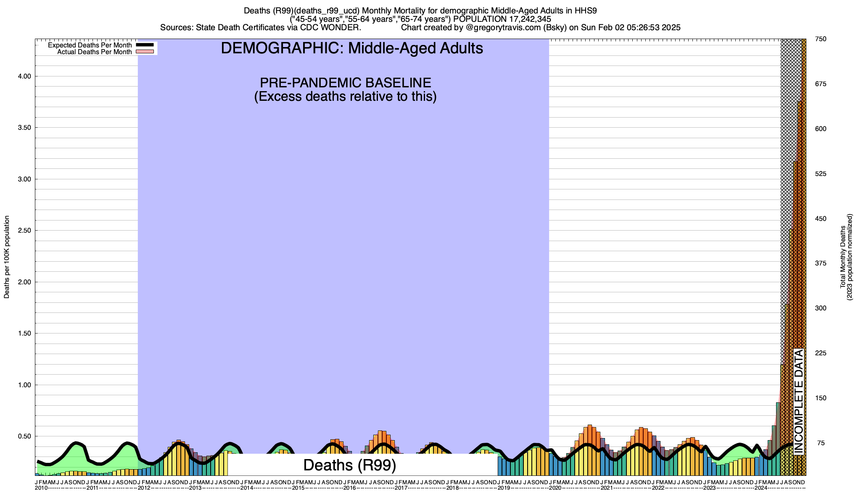Click the 2.00 left axis tick label
The width and height of the screenshot is (861, 504).
[x=24, y=282]
